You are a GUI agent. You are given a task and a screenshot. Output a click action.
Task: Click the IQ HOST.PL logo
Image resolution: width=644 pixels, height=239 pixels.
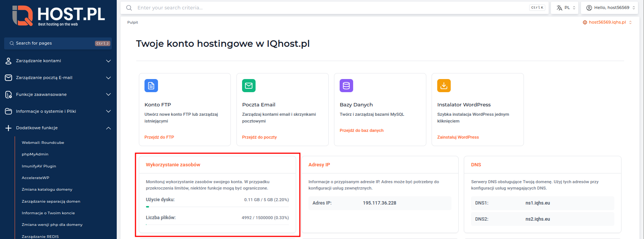click(x=59, y=16)
